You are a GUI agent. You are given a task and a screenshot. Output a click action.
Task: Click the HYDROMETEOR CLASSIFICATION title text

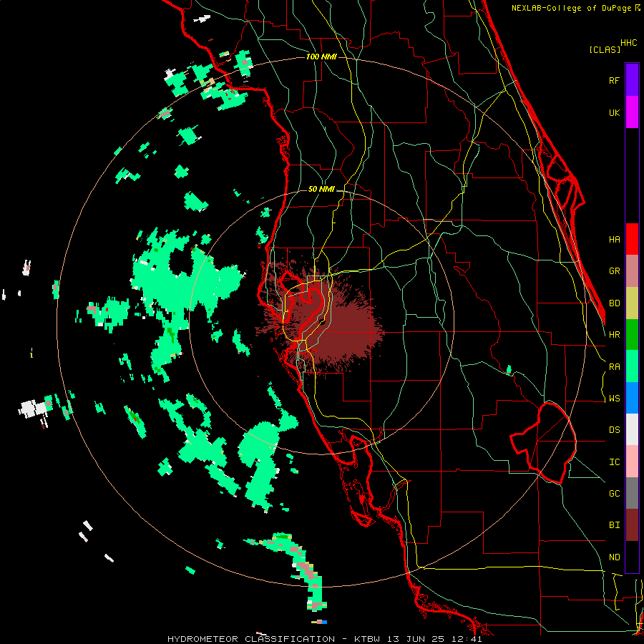pyautogui.click(x=251, y=639)
